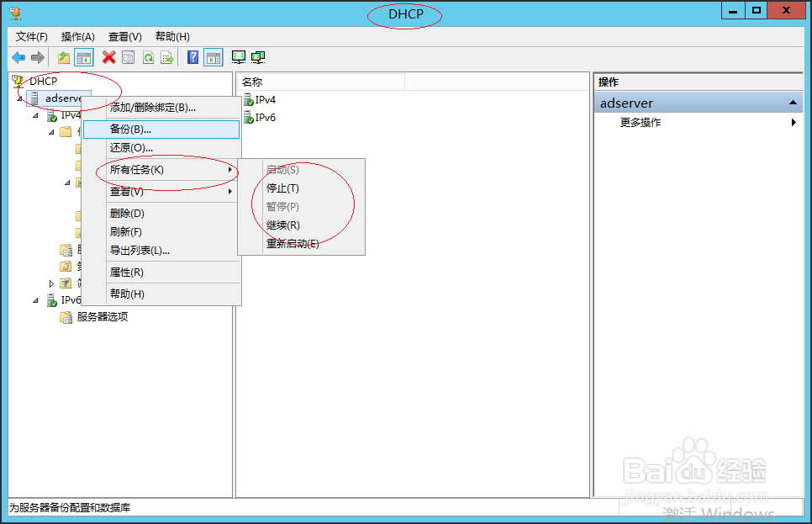The height and width of the screenshot is (524, 812).
Task: Click the red X Delete toolbar icon
Action: coord(108,57)
